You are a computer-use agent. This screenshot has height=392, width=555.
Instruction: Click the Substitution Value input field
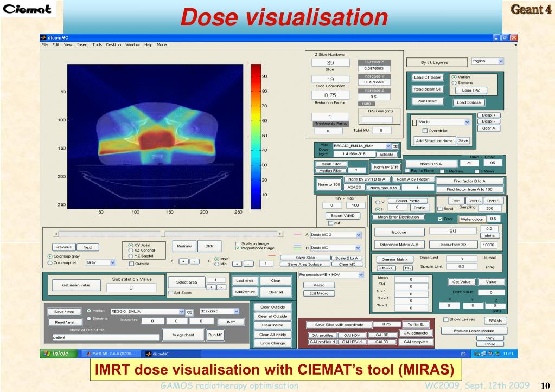coord(131,288)
